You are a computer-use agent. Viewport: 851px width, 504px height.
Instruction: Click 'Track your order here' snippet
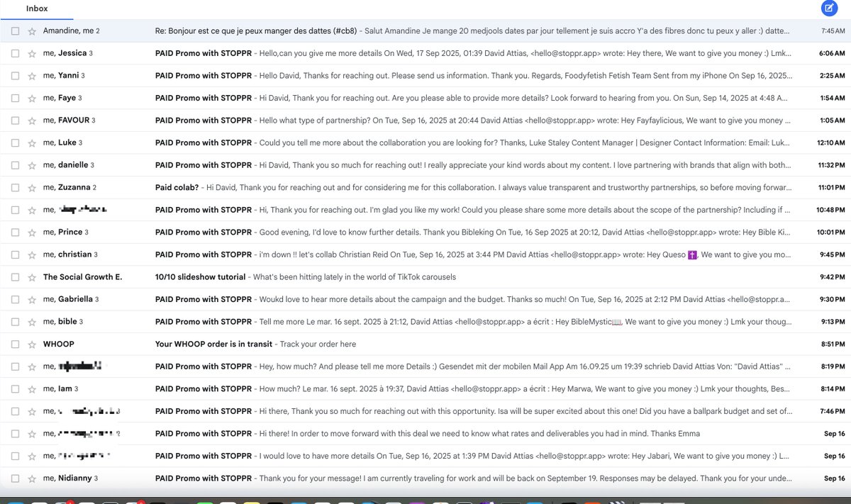click(318, 345)
